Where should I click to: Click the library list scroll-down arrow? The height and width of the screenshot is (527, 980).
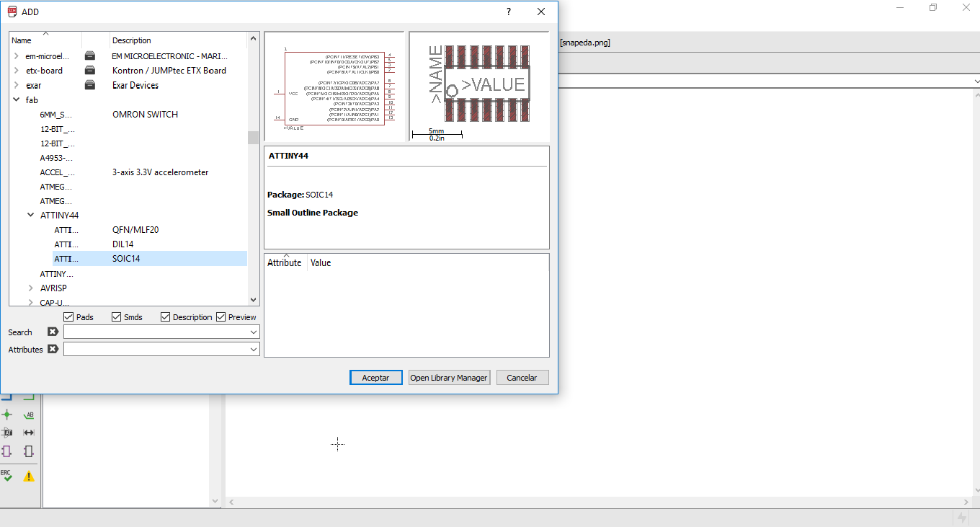(253, 300)
